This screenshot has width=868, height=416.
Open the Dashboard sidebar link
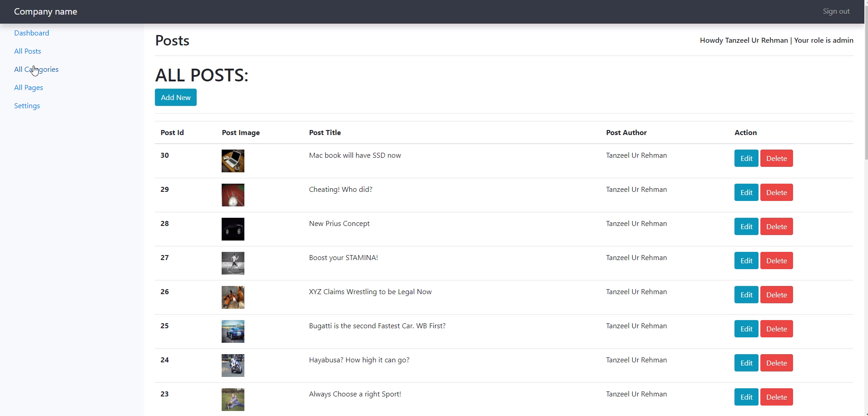pyautogui.click(x=31, y=33)
